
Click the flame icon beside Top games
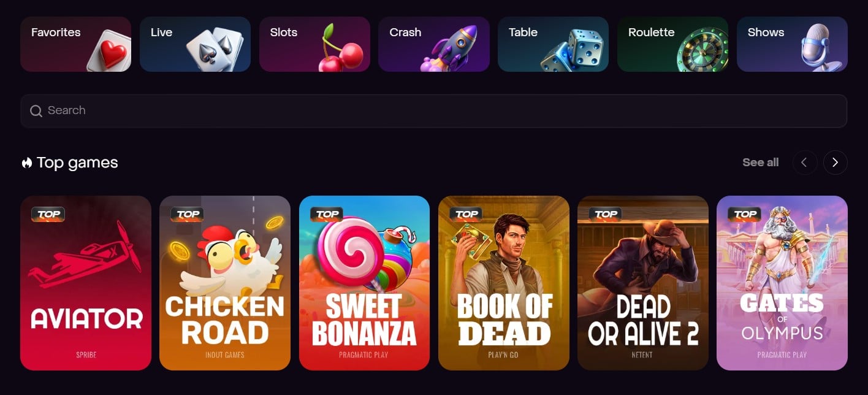(x=26, y=163)
